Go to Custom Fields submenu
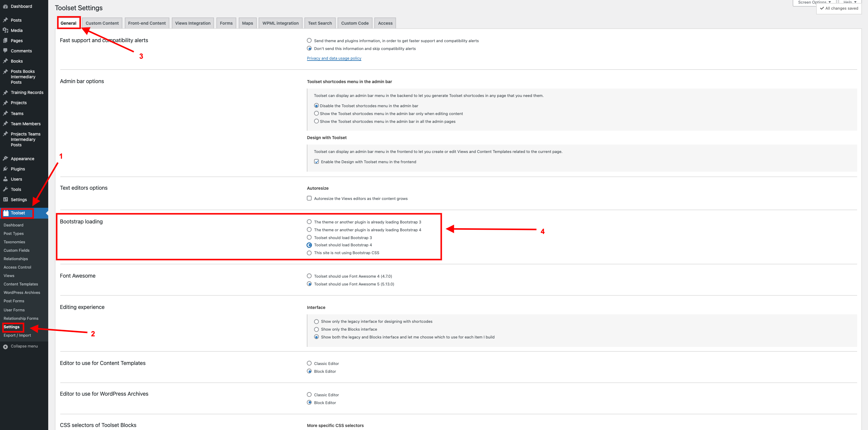The width and height of the screenshot is (868, 430). pos(17,250)
